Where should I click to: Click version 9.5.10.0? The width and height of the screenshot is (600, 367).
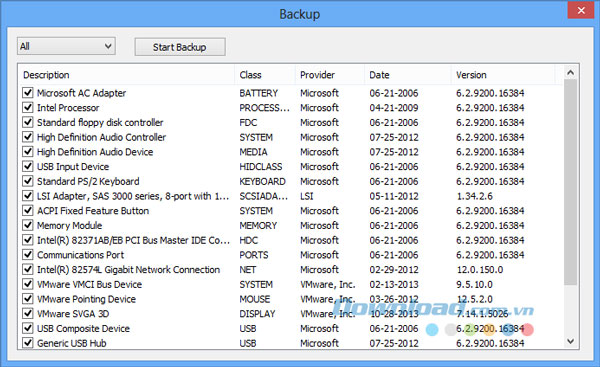click(475, 285)
